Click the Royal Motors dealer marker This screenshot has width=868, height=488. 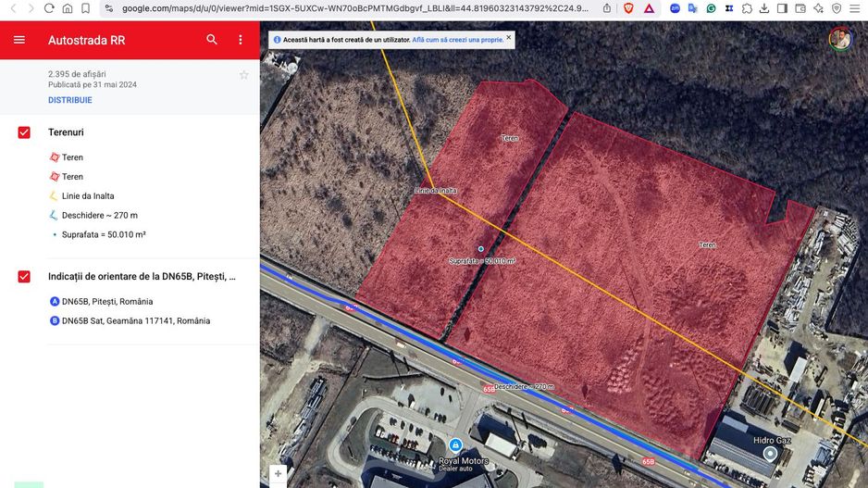click(455, 445)
